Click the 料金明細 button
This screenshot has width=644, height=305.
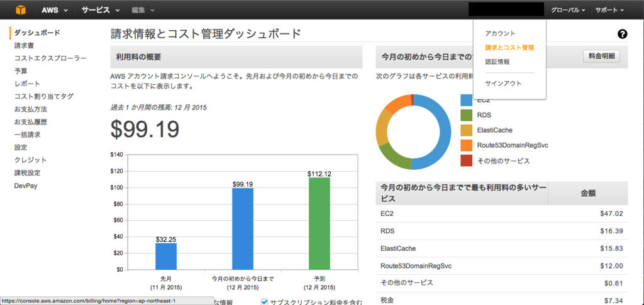click(x=601, y=57)
